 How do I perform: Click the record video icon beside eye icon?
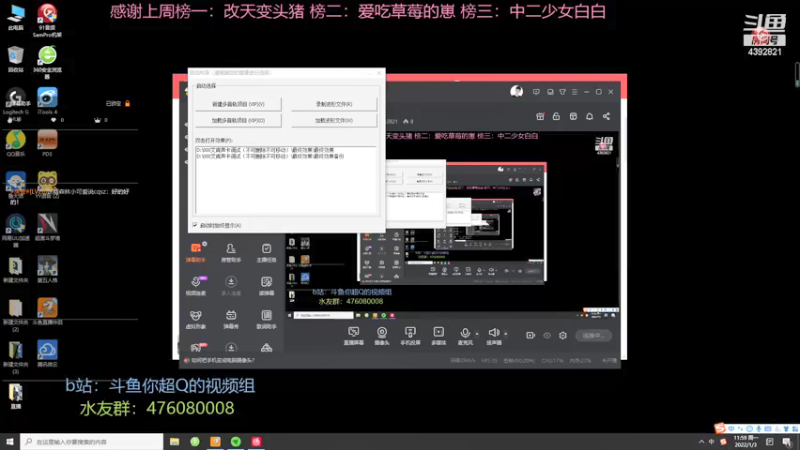[531, 335]
